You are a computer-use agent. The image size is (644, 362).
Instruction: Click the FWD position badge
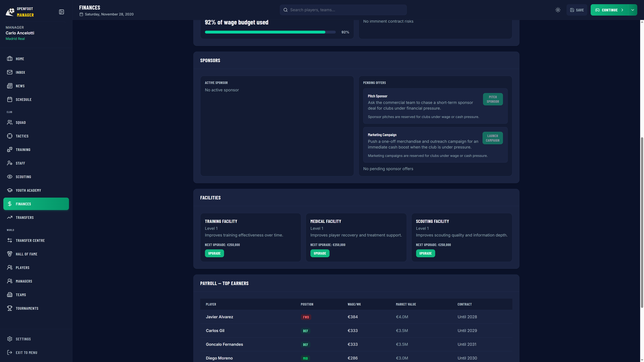306,317
